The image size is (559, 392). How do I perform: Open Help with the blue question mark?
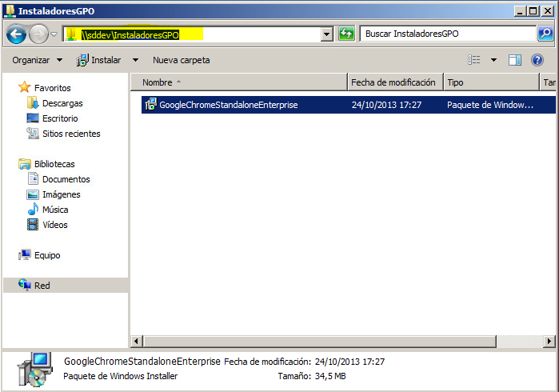pos(537,60)
